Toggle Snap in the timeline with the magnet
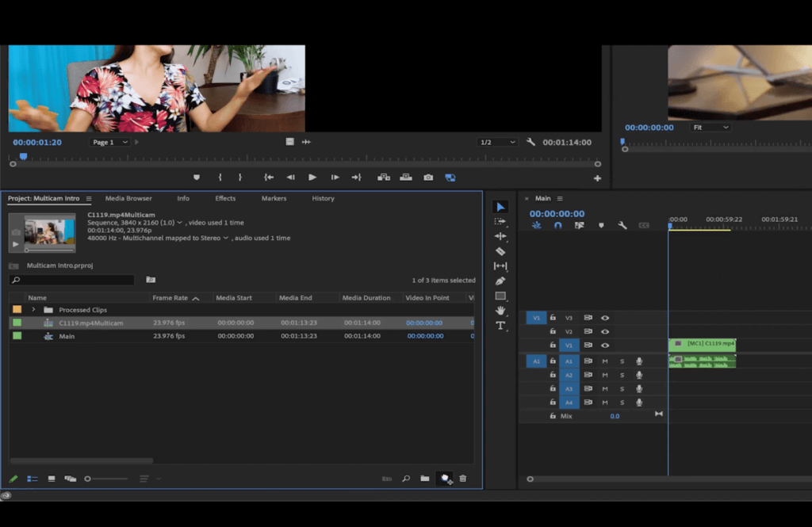The height and width of the screenshot is (527, 812). click(558, 226)
